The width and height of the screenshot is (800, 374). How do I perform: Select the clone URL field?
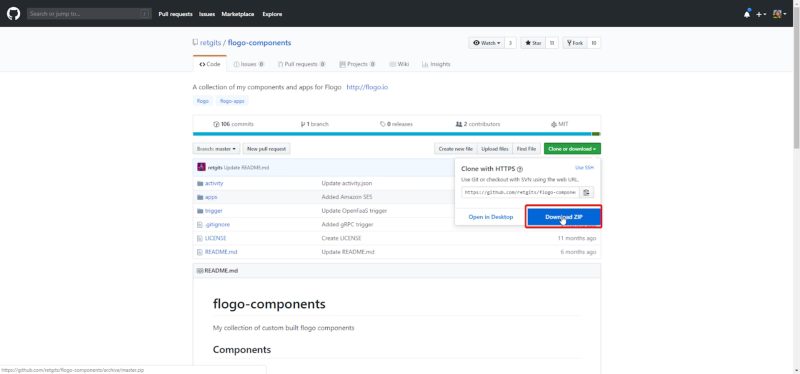[520, 192]
